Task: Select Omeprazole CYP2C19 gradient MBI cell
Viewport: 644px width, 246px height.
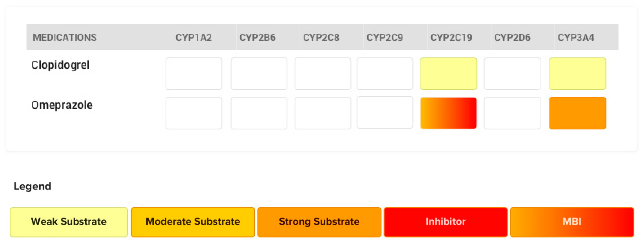Action: (448, 113)
